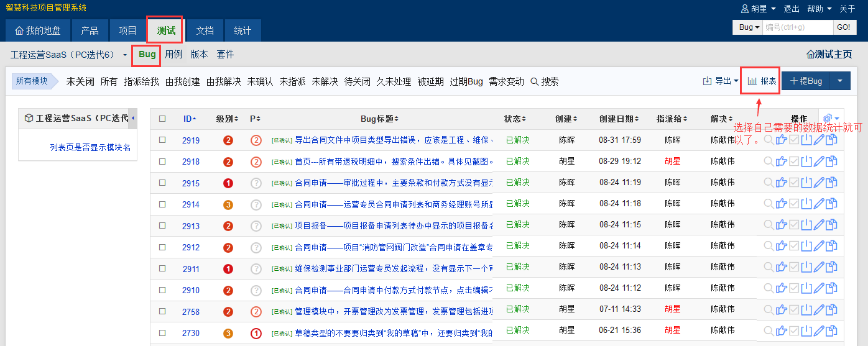The width and height of the screenshot is (868, 346).
Task: Click the priority question mark in row 2915
Action: click(256, 183)
